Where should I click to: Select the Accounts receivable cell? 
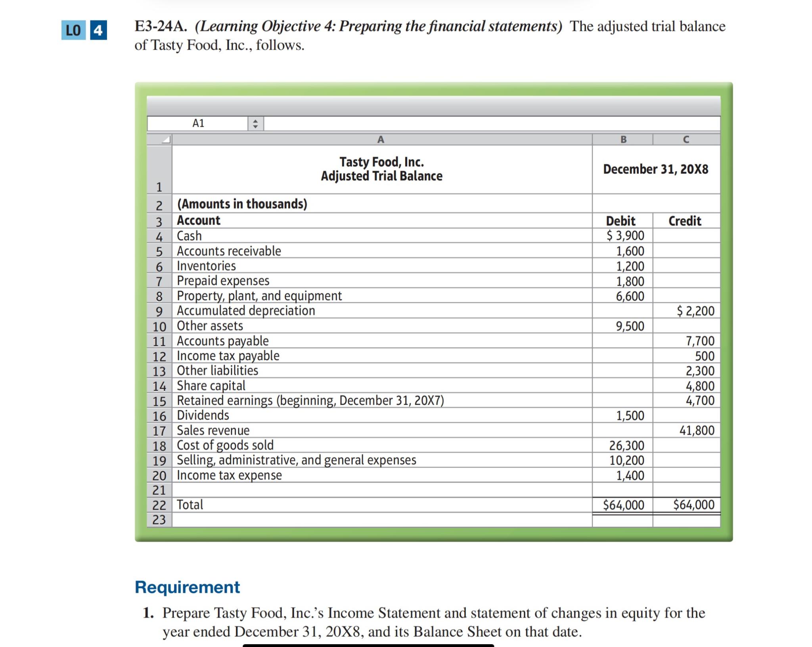(x=229, y=251)
